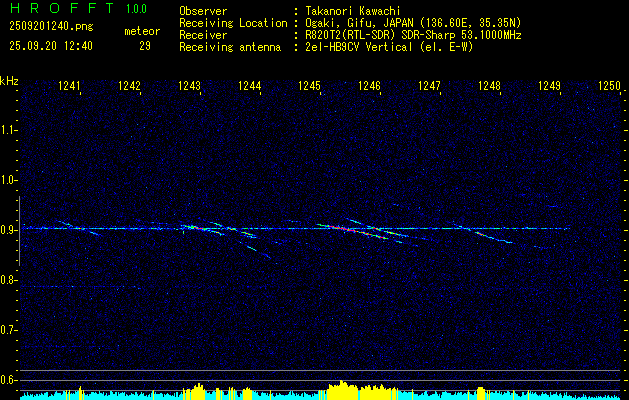This screenshot has height=400, width=629.
Task: Click the 2el-HB9CV Vertical antenna text
Action: pyautogui.click(x=389, y=47)
